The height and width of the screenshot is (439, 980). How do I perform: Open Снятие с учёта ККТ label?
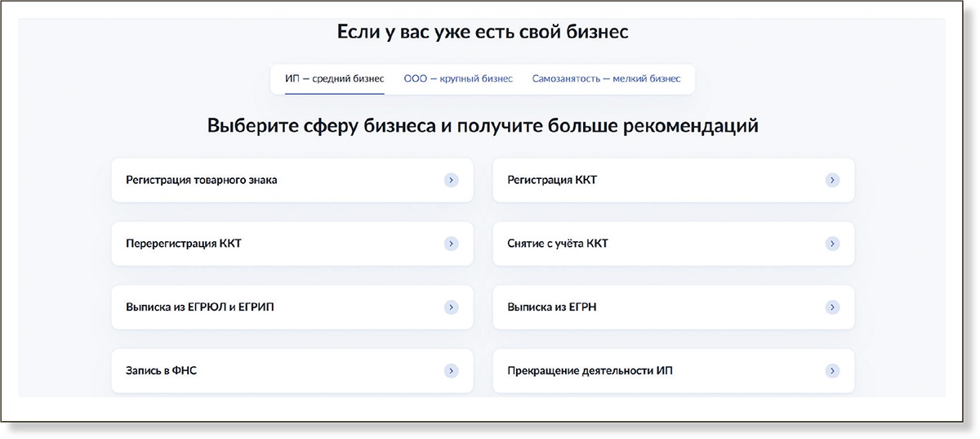558,244
